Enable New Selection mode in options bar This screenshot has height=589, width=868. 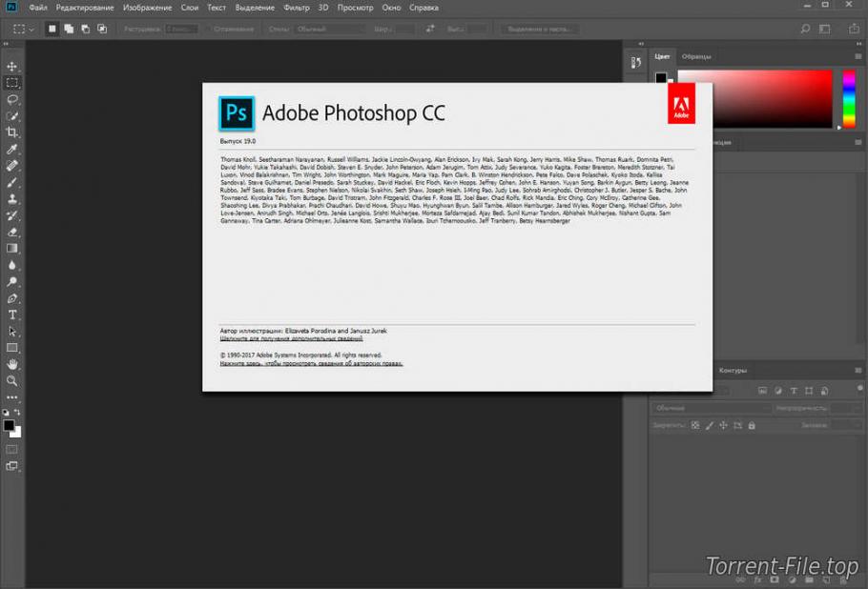pos(52,29)
